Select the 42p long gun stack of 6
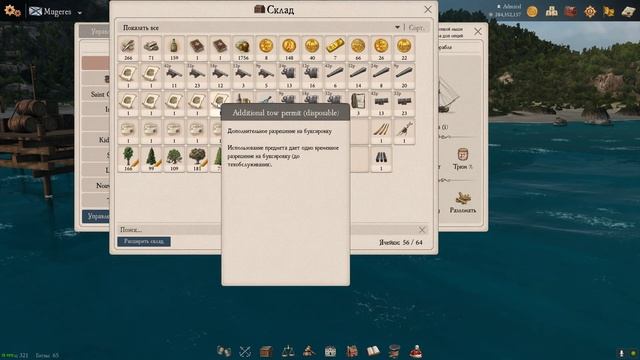This screenshot has width=640, height=360. pos(335,76)
